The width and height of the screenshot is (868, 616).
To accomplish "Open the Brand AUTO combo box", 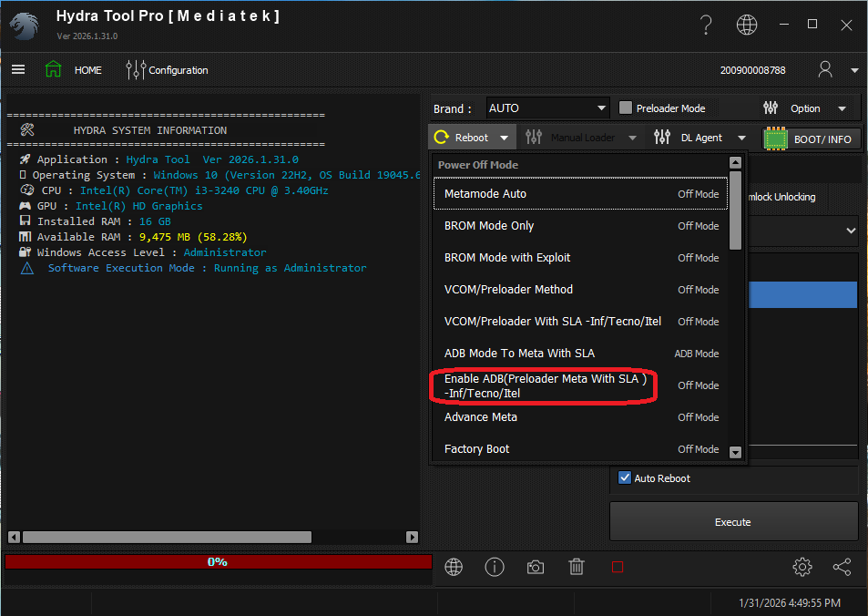I will [547, 108].
